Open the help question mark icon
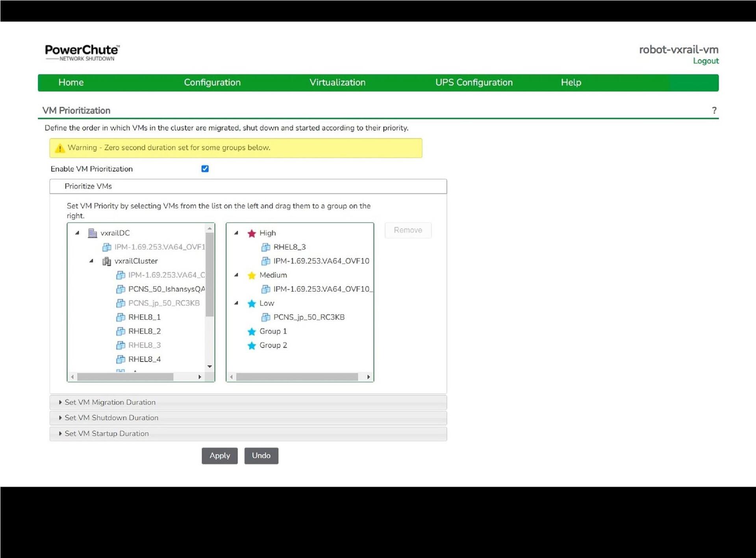The image size is (756, 558). coord(714,111)
